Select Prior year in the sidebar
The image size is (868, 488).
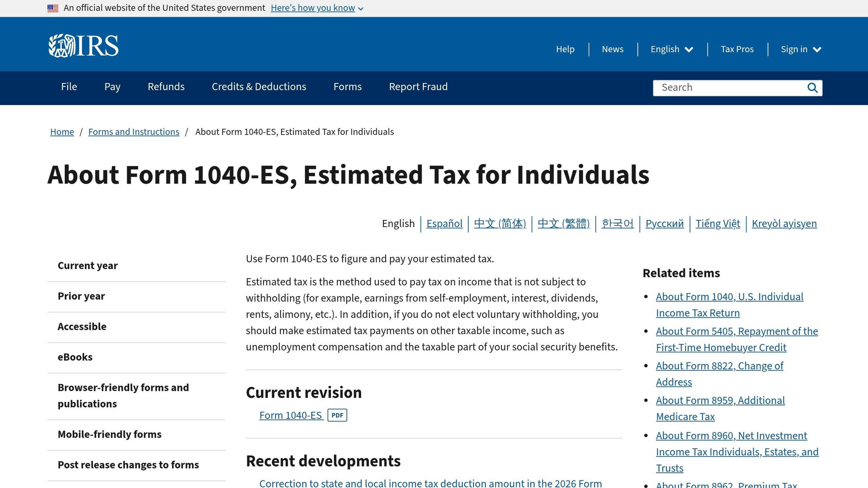pyautogui.click(x=136, y=297)
